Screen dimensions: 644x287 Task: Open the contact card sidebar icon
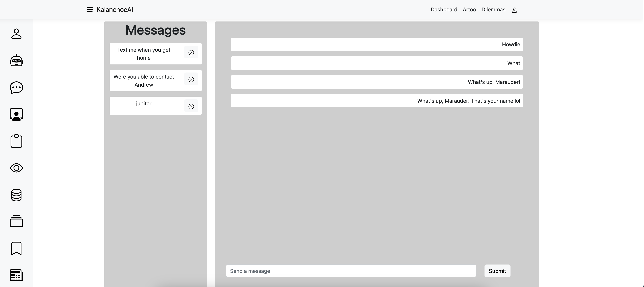pyautogui.click(x=16, y=115)
